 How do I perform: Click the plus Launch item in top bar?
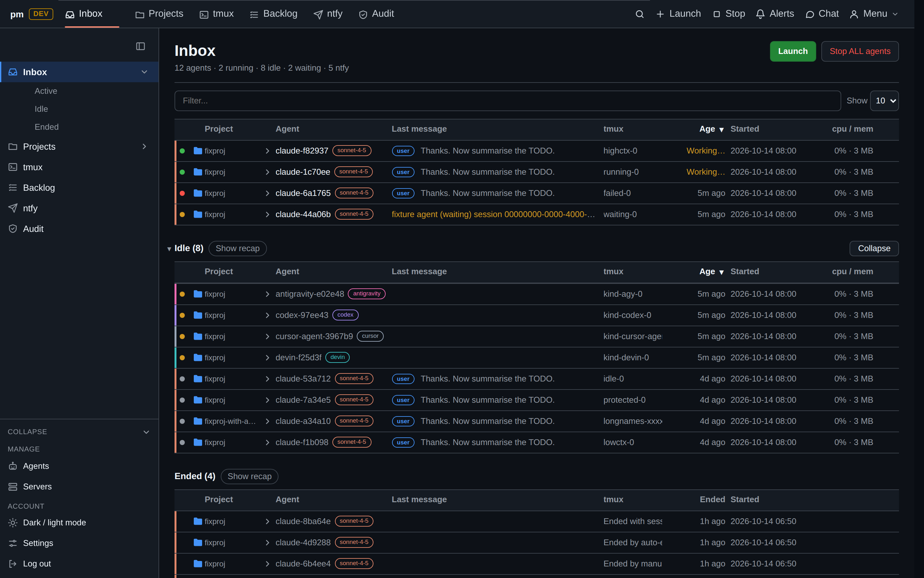(679, 14)
